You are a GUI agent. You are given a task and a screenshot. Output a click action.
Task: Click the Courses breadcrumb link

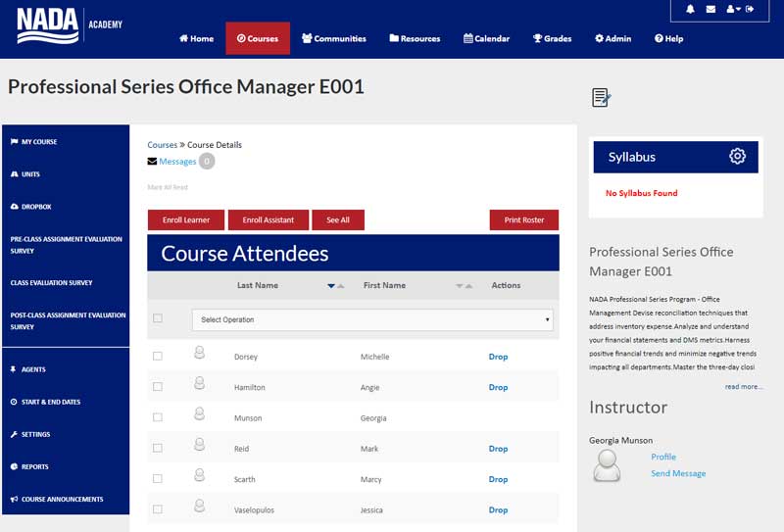(162, 144)
